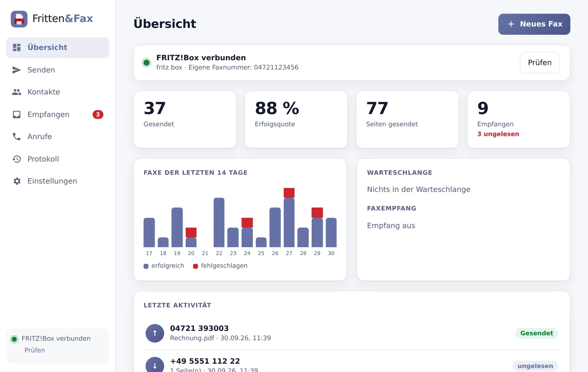The height and width of the screenshot is (372, 588).
Task: Click the Empfangen inbox tray icon
Action: [x=17, y=115]
